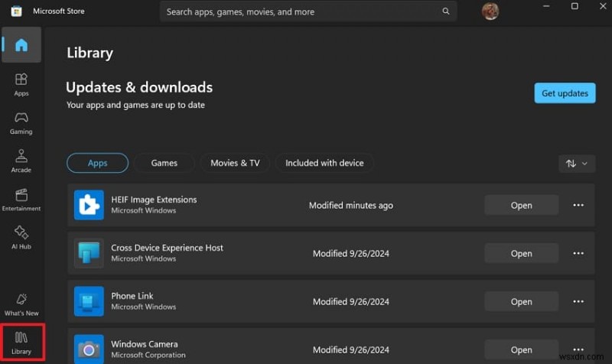The image size is (612, 364).
Task: Open more options for HEIF Image Extensions
Action: (578, 205)
